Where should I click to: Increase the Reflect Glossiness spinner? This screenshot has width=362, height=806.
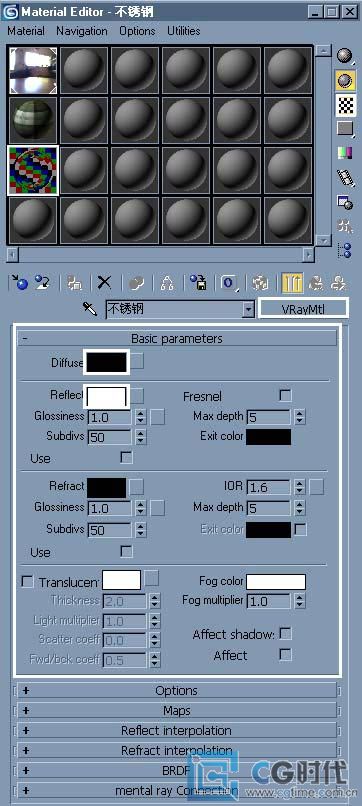(141, 413)
